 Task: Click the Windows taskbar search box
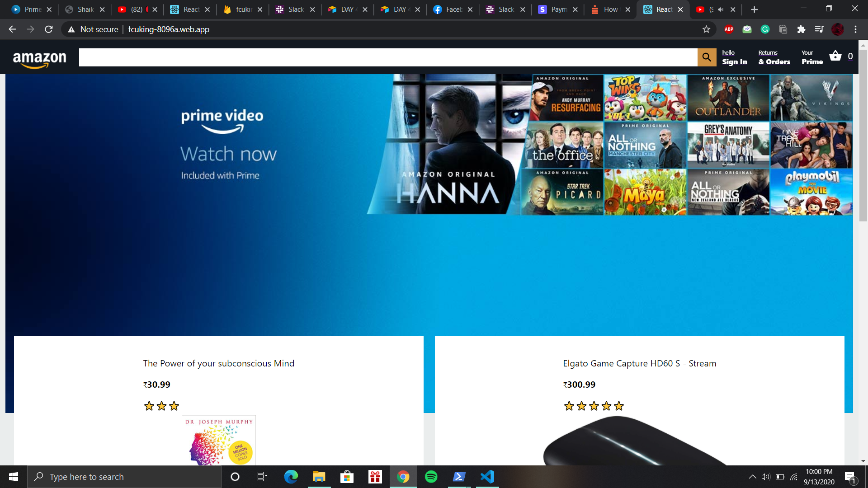pos(124,477)
